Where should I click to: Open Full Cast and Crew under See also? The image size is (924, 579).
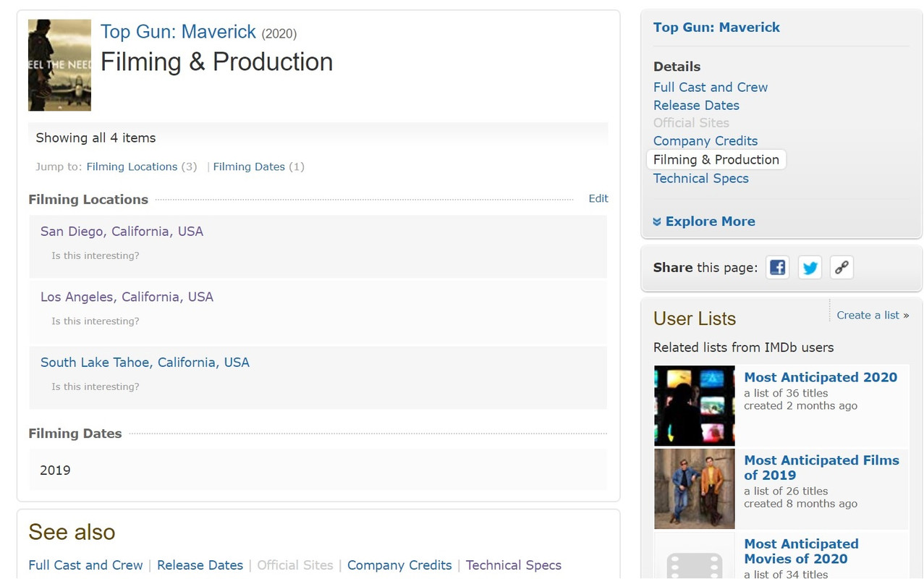(85, 565)
